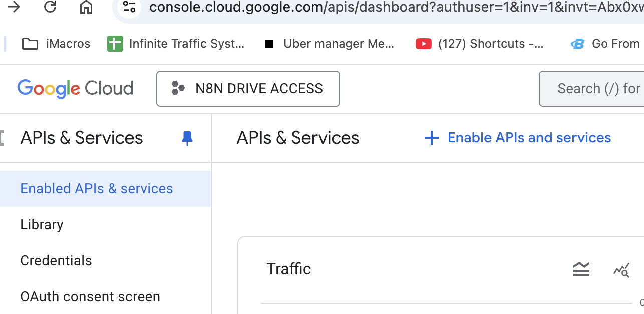Click the APIs & Services page title
644x314 pixels.
(298, 138)
